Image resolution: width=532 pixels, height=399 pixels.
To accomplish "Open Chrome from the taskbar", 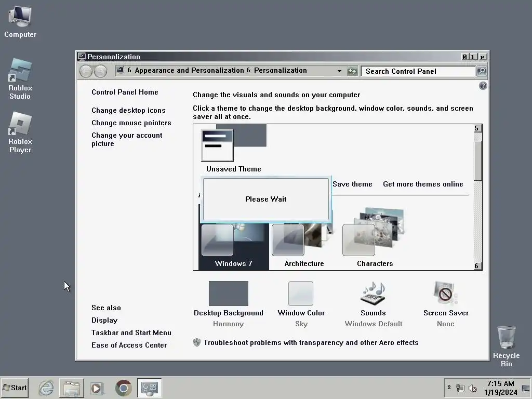I will pyautogui.click(x=124, y=388).
